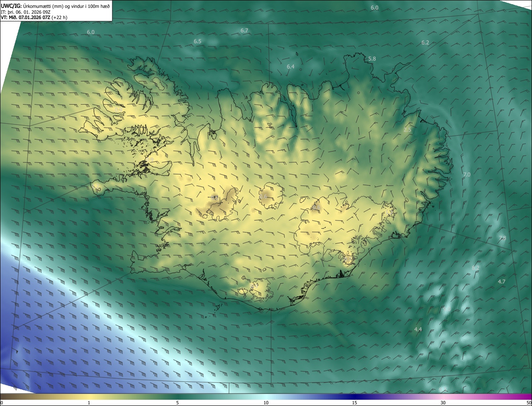Image resolution: width=532 pixels, height=406 pixels.
Task: Click the 4.4 value label on the map
Action: [418, 329]
